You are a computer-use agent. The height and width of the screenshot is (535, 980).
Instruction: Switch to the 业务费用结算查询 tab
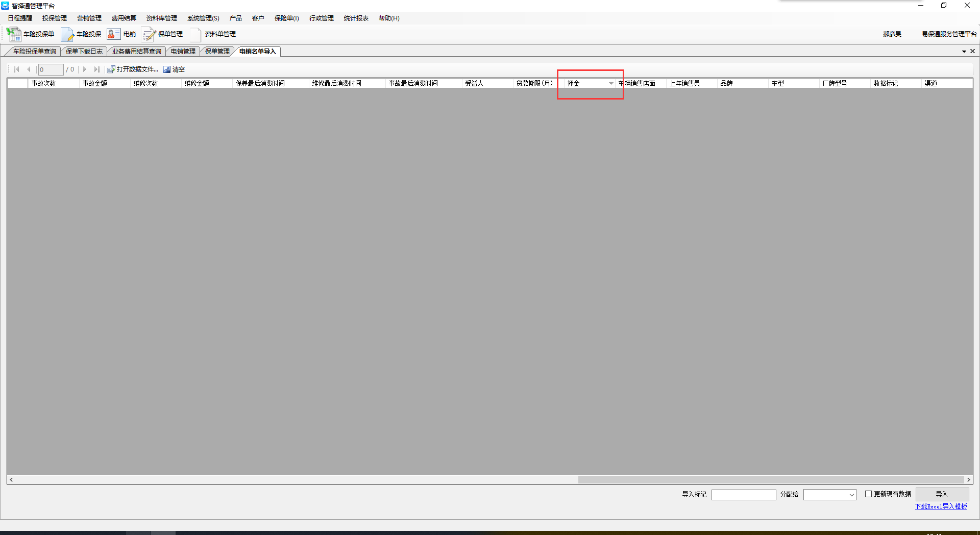(x=137, y=52)
